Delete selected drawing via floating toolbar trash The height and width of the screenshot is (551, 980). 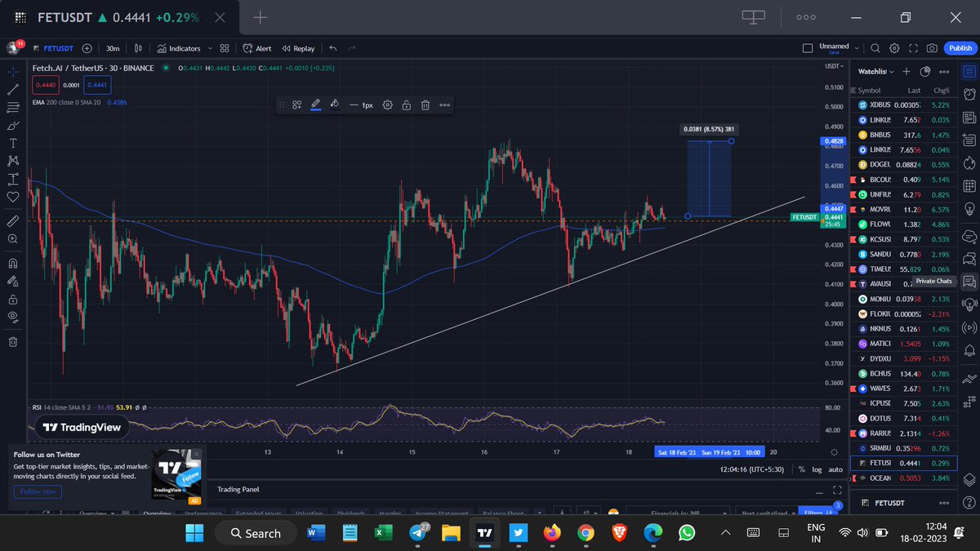pos(425,104)
